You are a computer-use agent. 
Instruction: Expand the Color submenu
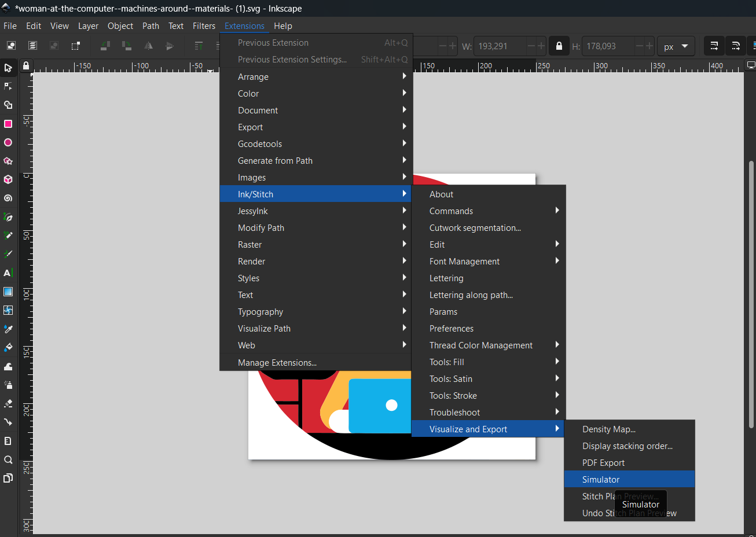[316, 93]
